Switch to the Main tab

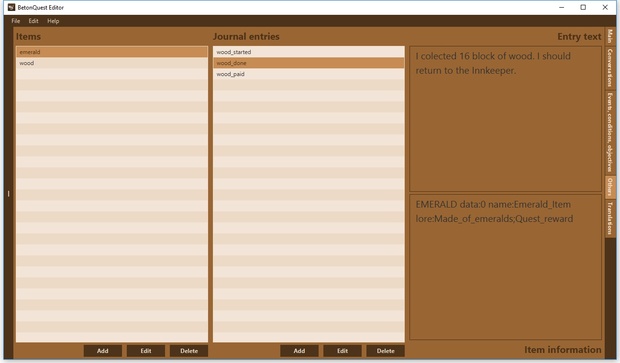click(610, 36)
